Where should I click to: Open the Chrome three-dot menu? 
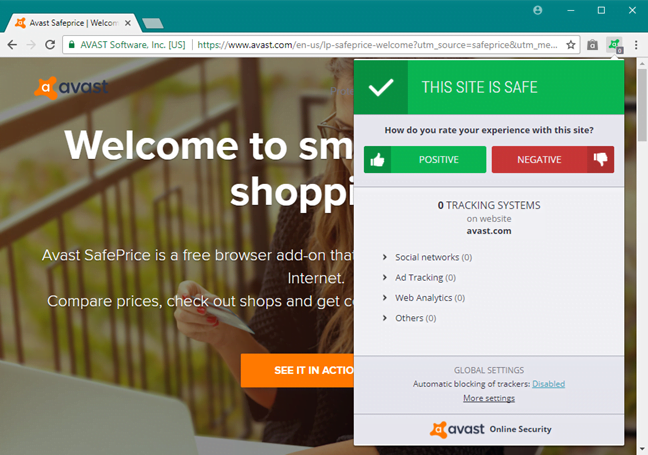point(636,45)
